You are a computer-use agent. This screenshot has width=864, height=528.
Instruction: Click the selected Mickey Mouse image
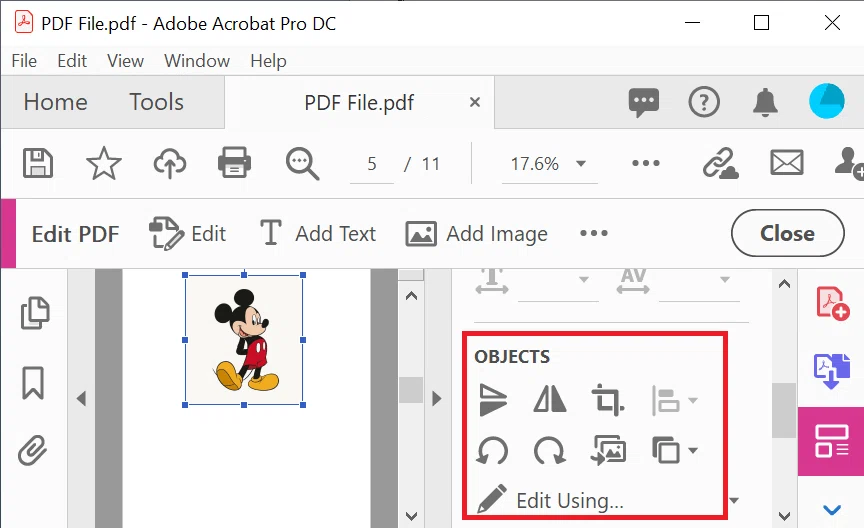[x=244, y=340]
